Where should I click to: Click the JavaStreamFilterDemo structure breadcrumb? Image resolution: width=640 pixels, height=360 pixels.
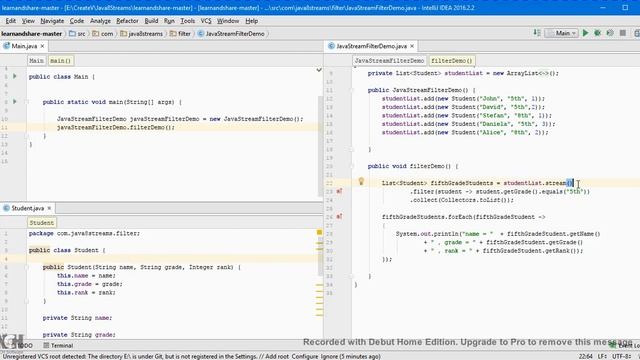point(389,60)
